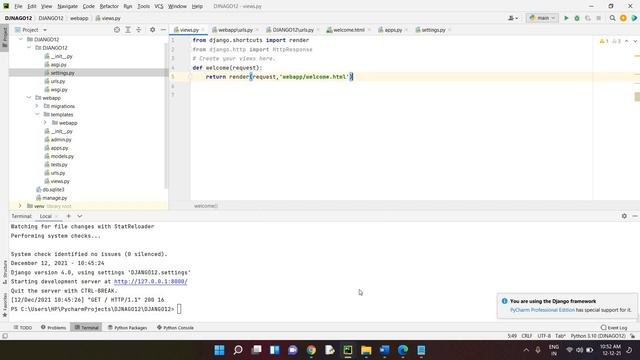Open the Problems tool window

click(53, 327)
